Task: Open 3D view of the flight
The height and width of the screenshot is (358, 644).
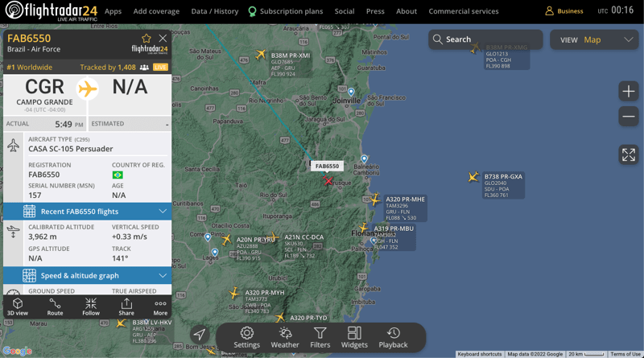Action: [x=18, y=307]
